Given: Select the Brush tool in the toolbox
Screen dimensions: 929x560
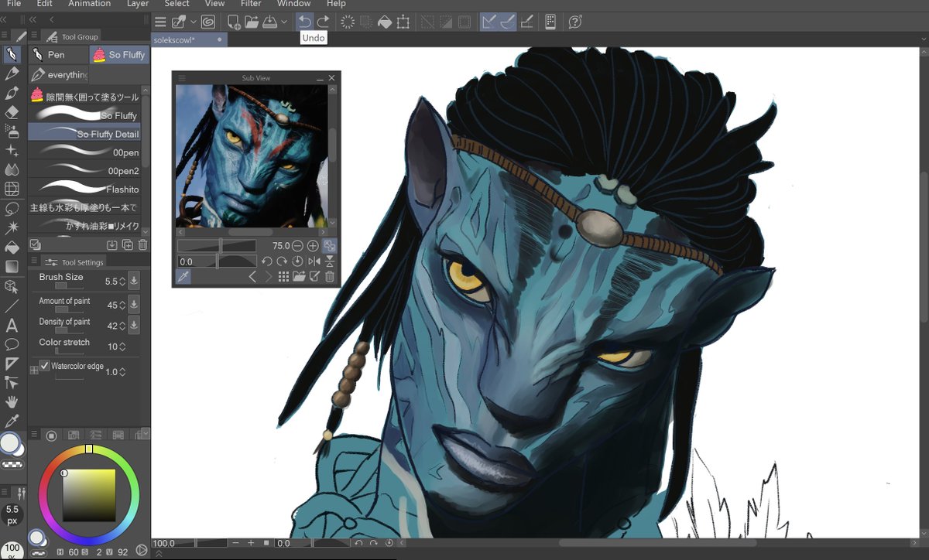Looking at the screenshot, I should point(12,93).
